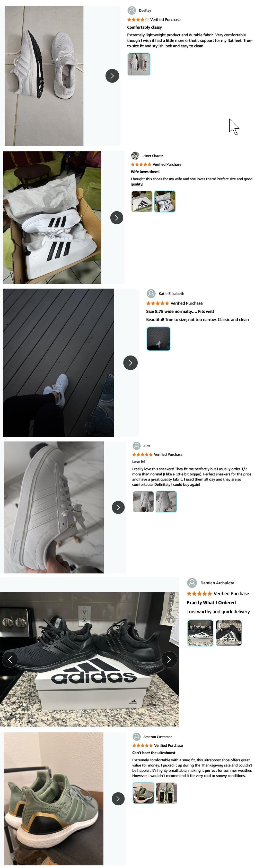Advance Jeiner Chavez's review image carousel
Viewport: 255px width, 868px height.
click(x=116, y=218)
